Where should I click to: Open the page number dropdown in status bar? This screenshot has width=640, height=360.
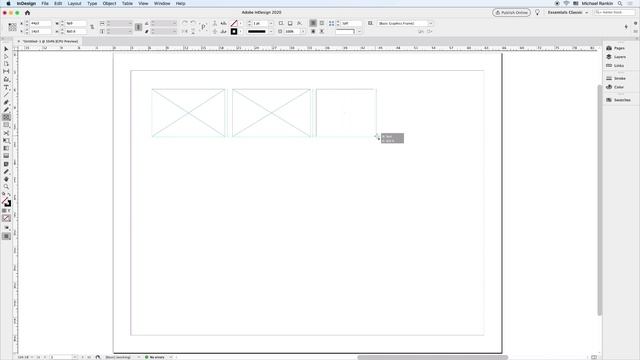[x=74, y=357]
